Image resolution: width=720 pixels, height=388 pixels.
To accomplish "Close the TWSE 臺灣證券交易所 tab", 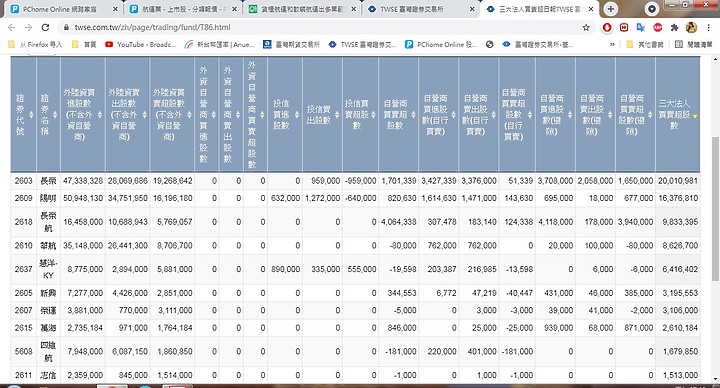I will tap(472, 9).
